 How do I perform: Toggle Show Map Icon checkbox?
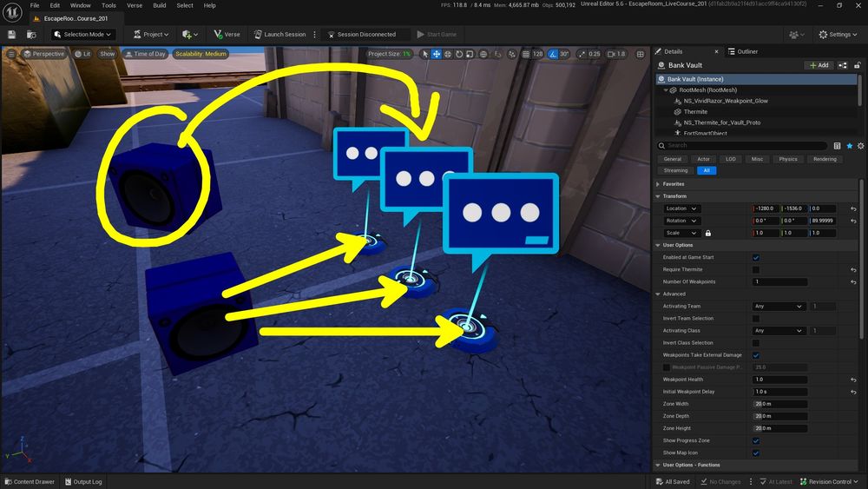[x=756, y=453]
